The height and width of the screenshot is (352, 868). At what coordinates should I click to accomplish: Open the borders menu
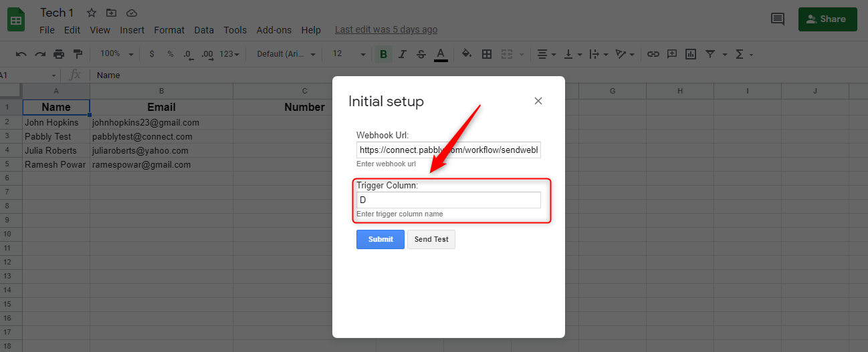pos(487,54)
